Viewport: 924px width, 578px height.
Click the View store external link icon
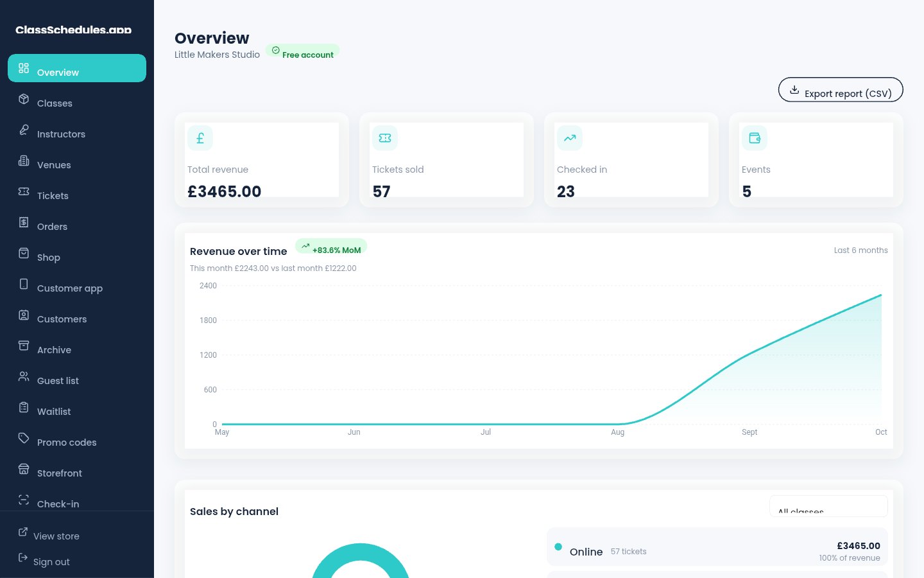coord(23,532)
